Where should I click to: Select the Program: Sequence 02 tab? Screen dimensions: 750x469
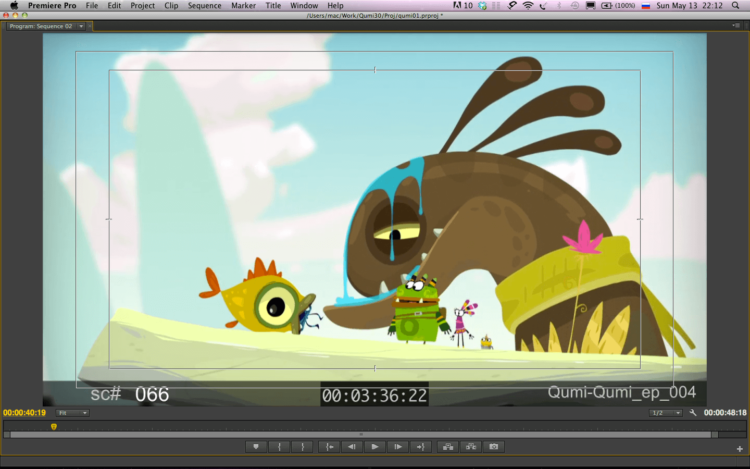coord(41,26)
